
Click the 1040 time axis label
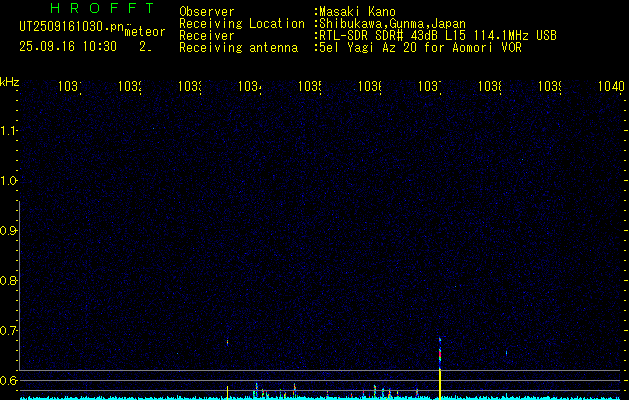(611, 86)
